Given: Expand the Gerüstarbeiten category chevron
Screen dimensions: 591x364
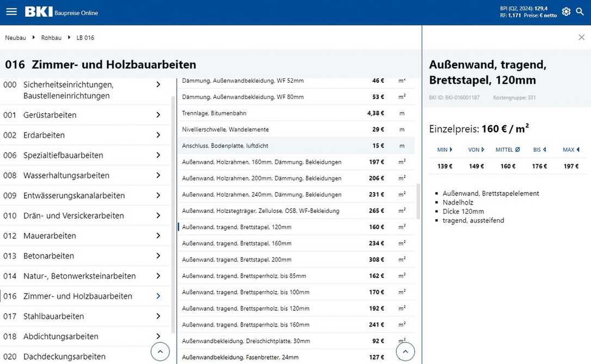Looking at the screenshot, I should tap(158, 115).
